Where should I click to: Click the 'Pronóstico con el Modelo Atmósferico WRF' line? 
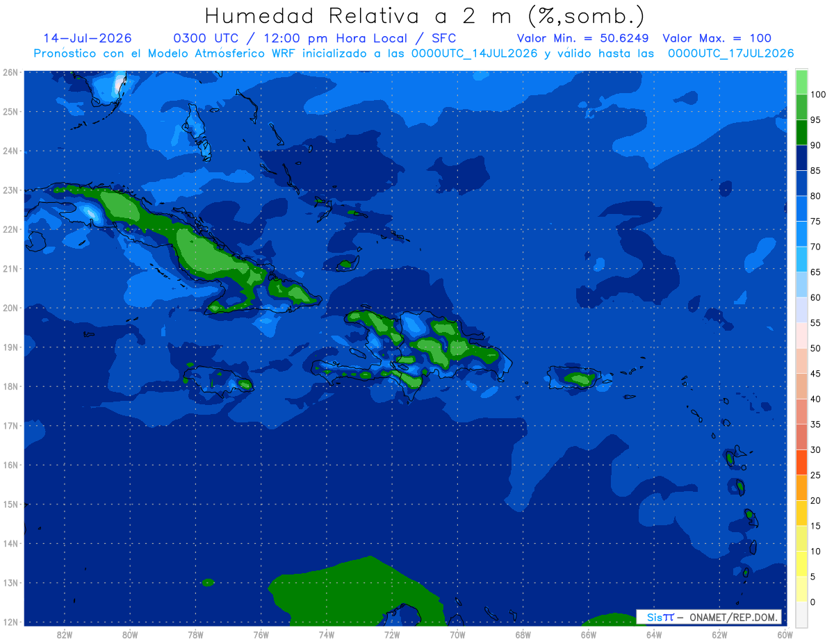[414, 53]
